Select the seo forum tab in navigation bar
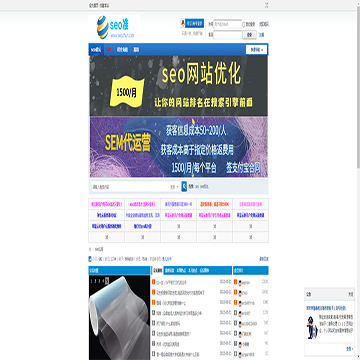The image size is (360, 360). click(96, 50)
